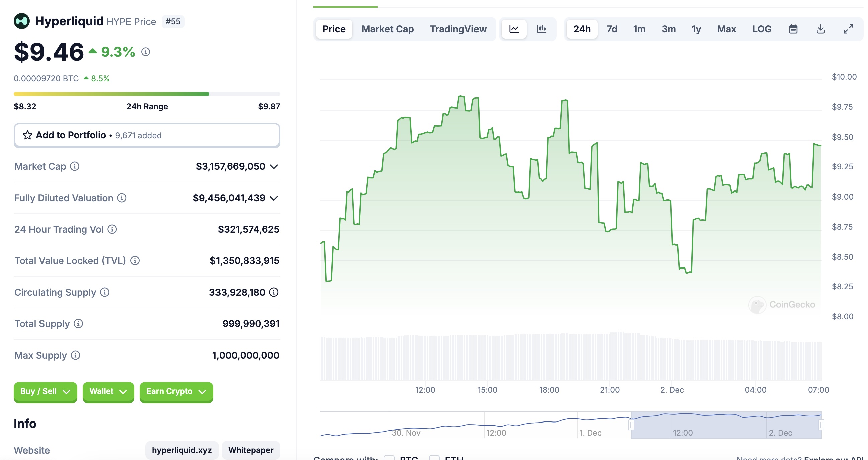Click info icon next to Total Value Locked
Image resolution: width=868 pixels, height=460 pixels.
(135, 261)
